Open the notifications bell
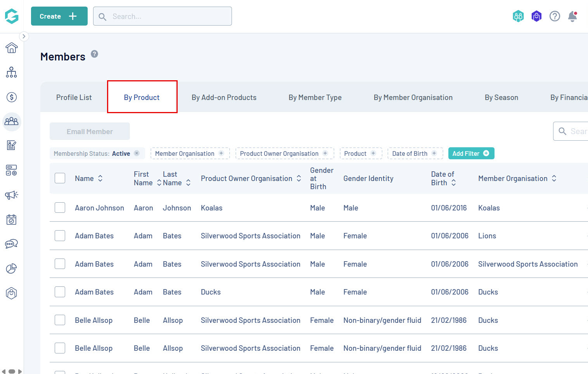Screen dimensions: 588x374 (572, 16)
